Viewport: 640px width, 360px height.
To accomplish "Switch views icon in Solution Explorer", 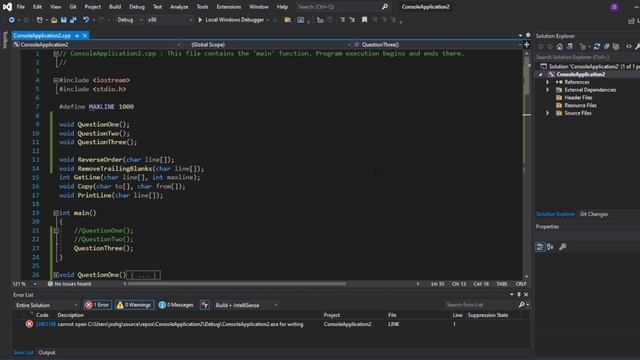I will [x=570, y=47].
